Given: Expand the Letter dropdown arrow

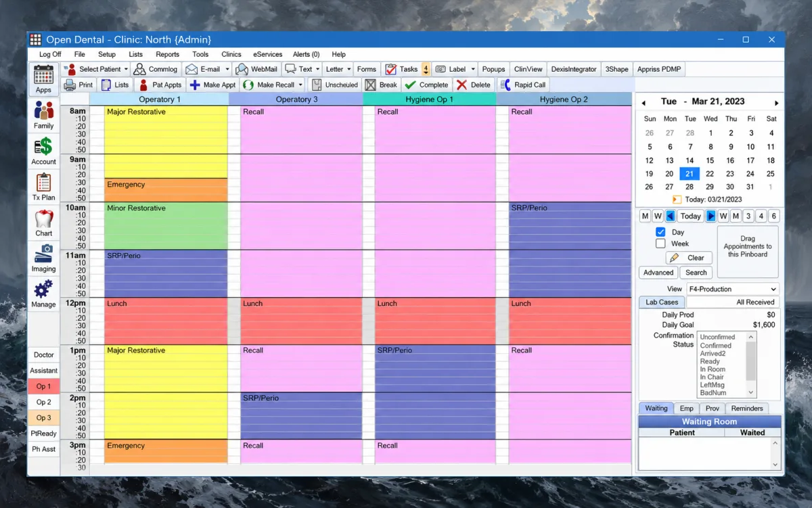Looking at the screenshot, I should (x=349, y=69).
